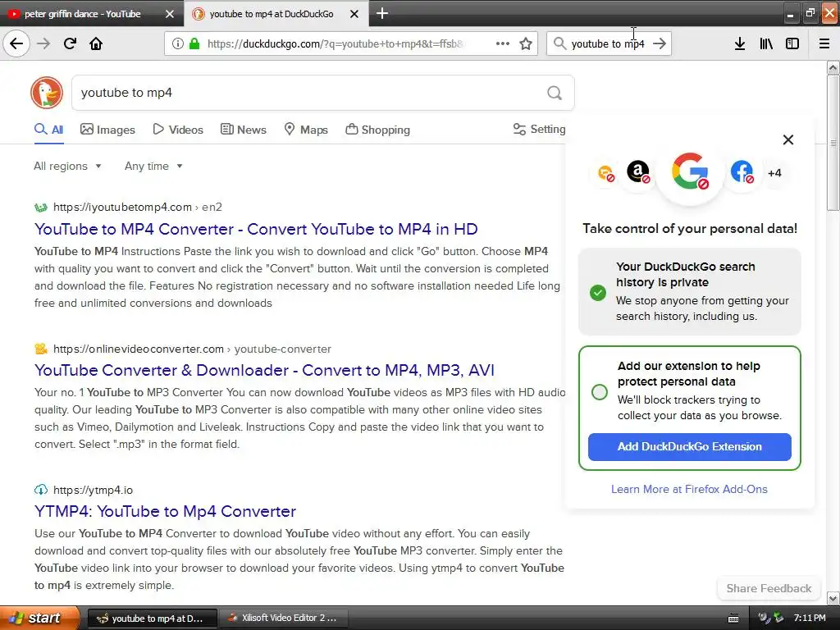The image size is (840, 630).
Task: Reload the current page
Action: point(70,43)
